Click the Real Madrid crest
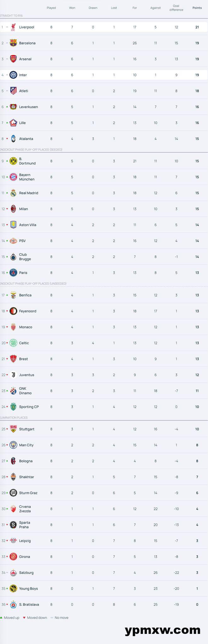208x644 pixels. pyautogui.click(x=13, y=193)
